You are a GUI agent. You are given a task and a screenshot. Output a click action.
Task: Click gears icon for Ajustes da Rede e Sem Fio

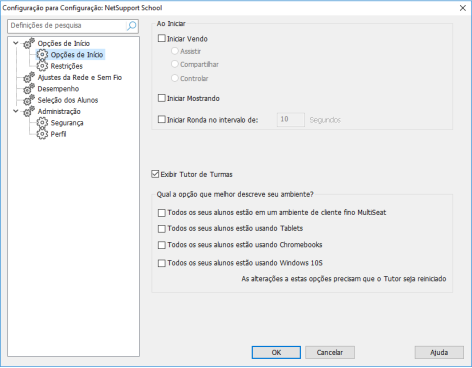click(x=29, y=77)
